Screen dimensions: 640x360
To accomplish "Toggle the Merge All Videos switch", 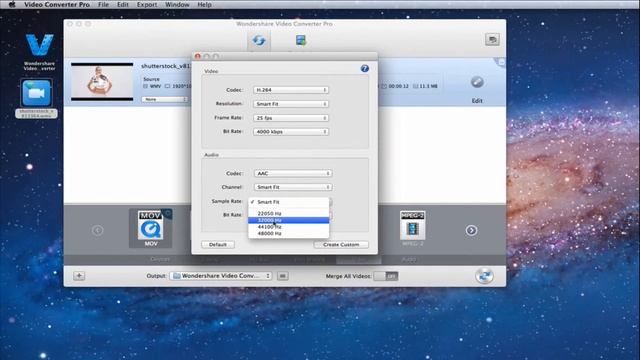I will pos(386,276).
